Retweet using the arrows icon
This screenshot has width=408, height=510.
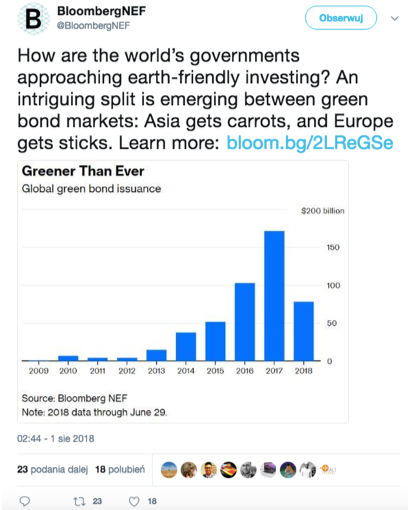79,501
